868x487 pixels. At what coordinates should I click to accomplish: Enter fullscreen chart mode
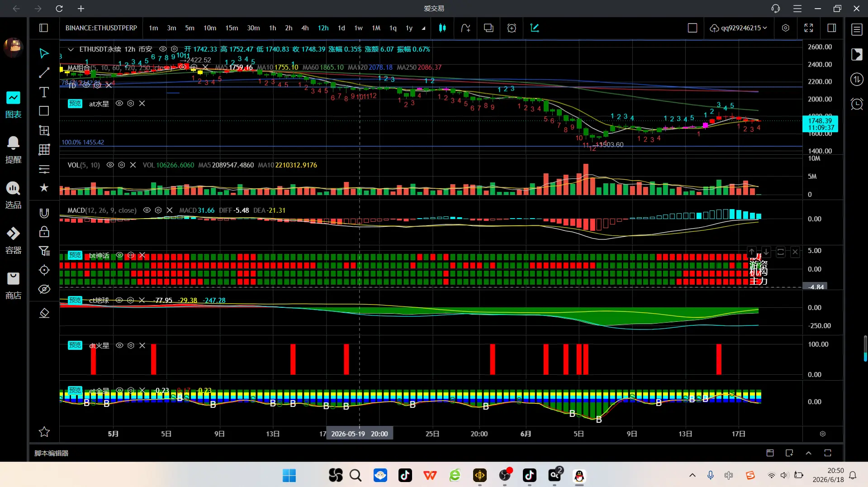(809, 28)
